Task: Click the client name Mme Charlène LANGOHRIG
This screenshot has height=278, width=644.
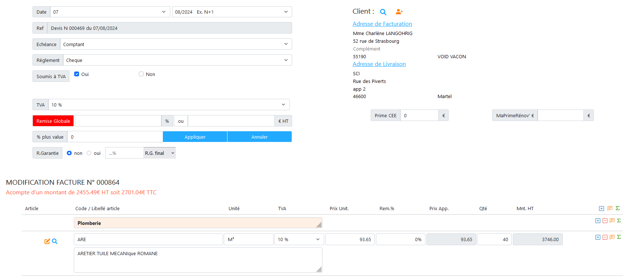Action: coord(383,33)
